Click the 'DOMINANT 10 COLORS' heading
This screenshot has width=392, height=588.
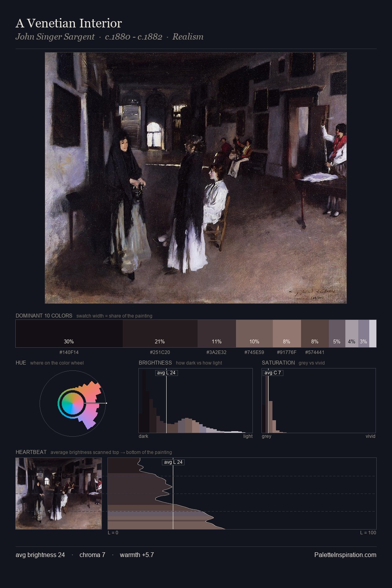point(44,316)
